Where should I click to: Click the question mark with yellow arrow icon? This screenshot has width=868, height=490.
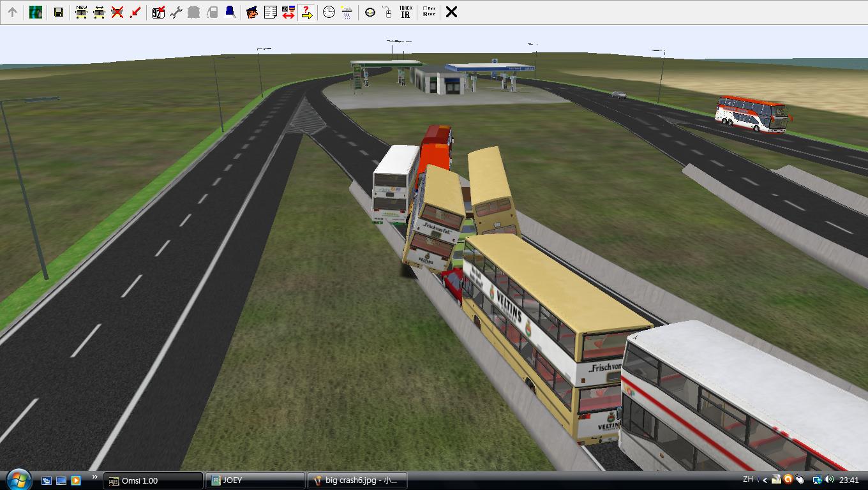coord(306,12)
